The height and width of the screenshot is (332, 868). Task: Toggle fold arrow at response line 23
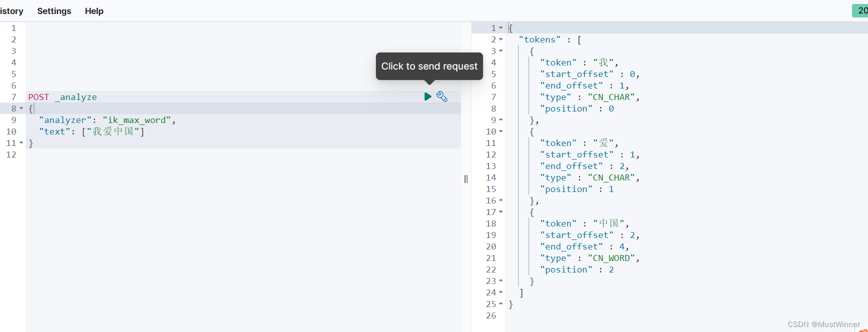pyautogui.click(x=501, y=281)
